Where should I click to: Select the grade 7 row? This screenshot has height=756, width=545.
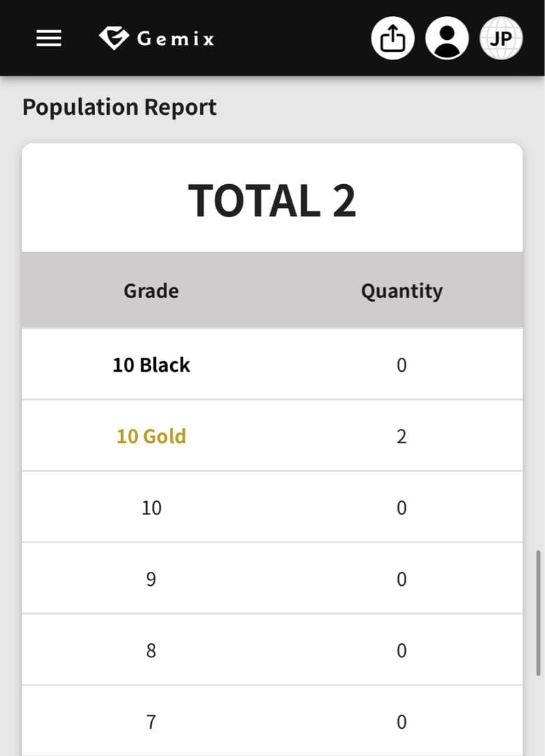pos(151,722)
